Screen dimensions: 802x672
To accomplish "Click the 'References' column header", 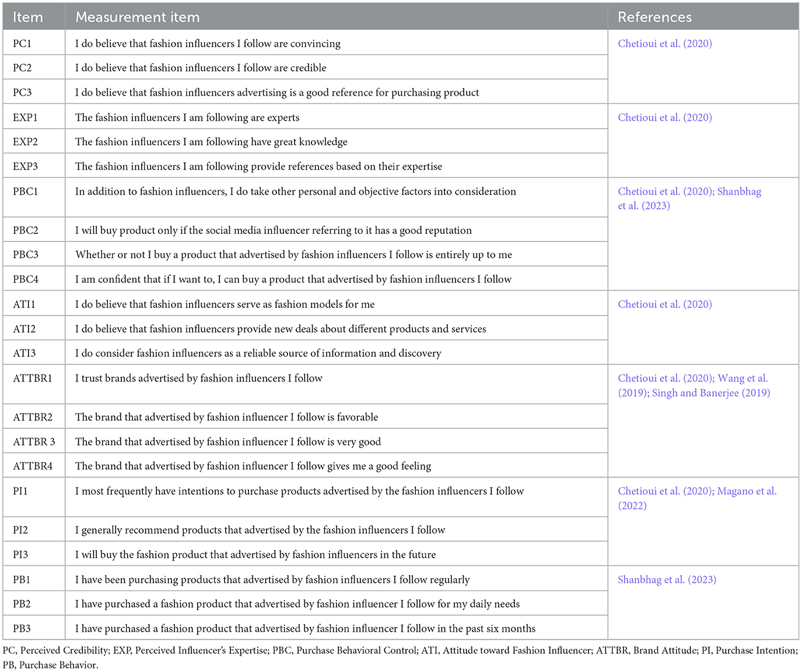I will tap(654, 17).
